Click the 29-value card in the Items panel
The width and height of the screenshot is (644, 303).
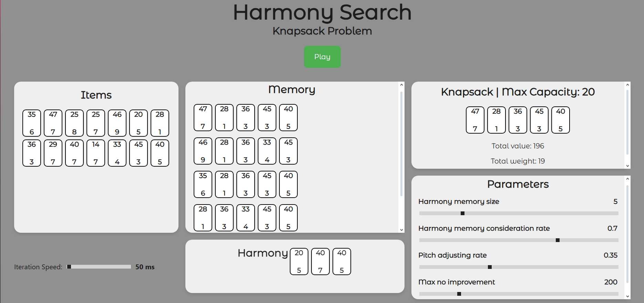(x=53, y=153)
